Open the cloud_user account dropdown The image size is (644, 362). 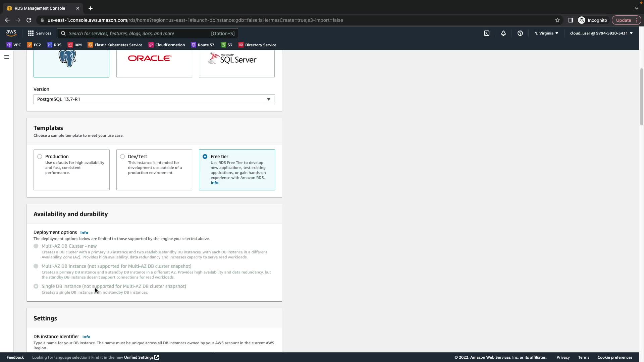click(601, 33)
